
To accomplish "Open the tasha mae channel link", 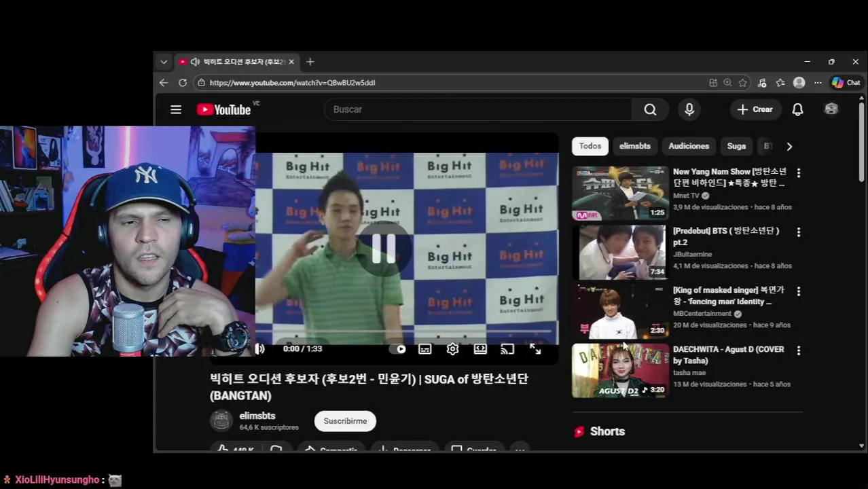I will pos(689,372).
